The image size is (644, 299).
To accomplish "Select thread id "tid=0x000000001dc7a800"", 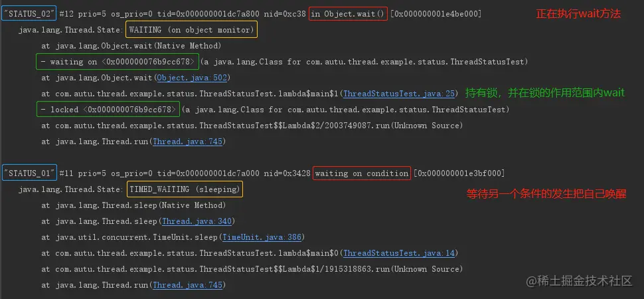I will point(208,14).
